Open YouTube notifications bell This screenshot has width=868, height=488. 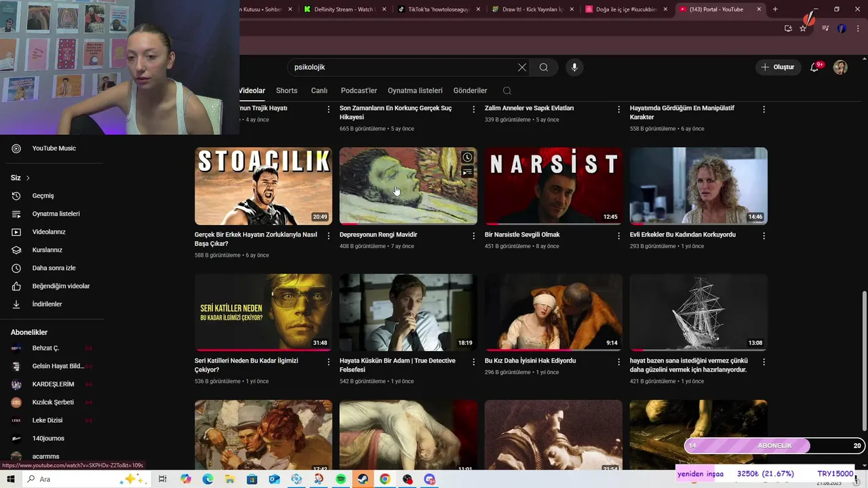click(x=815, y=67)
